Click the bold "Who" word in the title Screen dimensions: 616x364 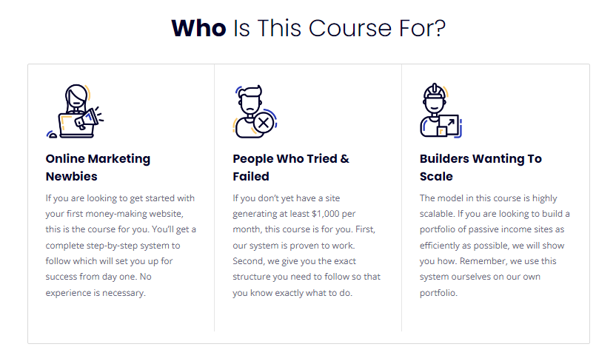coord(198,28)
